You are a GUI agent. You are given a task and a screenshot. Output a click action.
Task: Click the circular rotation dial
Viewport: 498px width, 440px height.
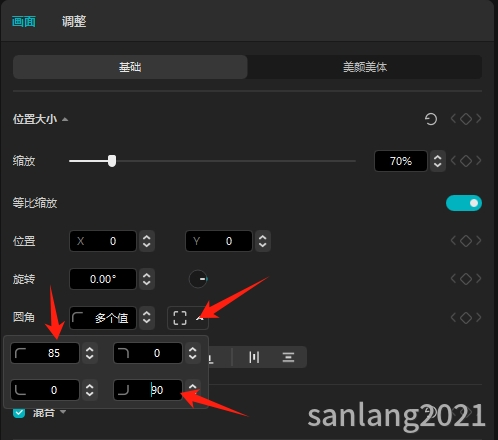pos(198,279)
